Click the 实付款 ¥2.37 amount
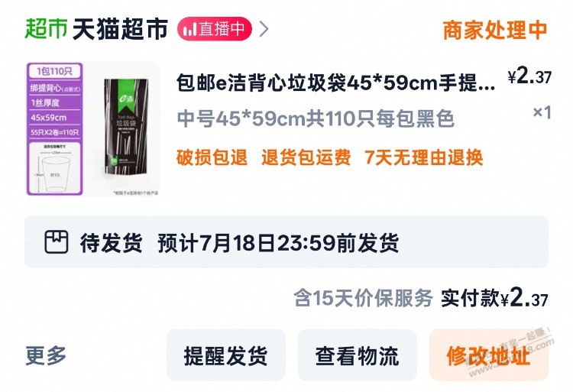Viewport: 573px width, 392px height. 494,297
